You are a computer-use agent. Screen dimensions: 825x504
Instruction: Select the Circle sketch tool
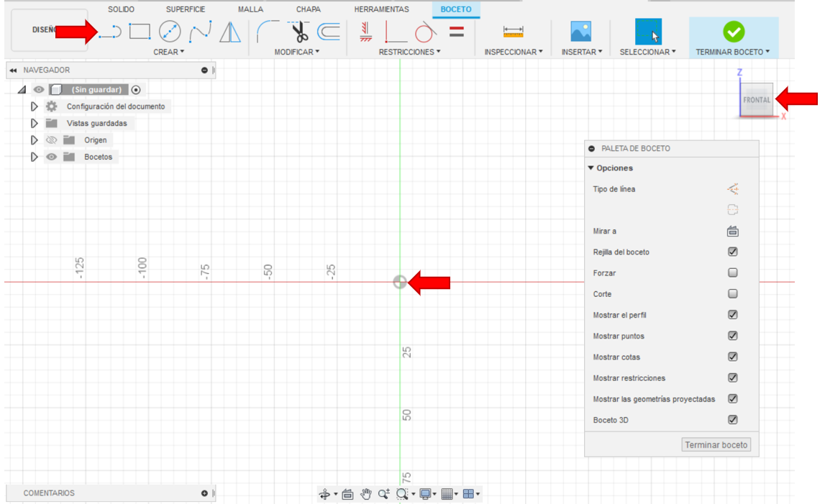pyautogui.click(x=170, y=32)
